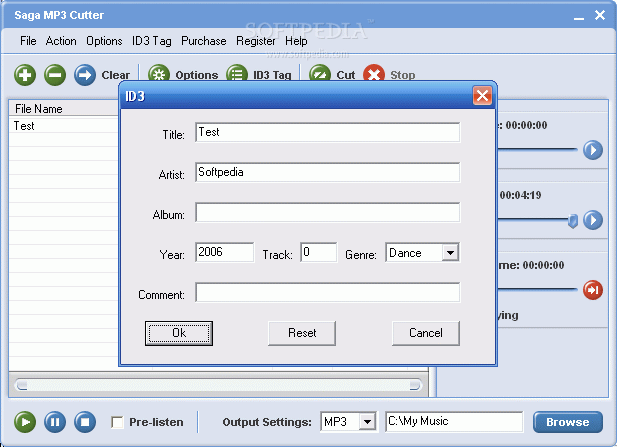Click the empty Album field
Screen dimensions: 617x447
327,212
